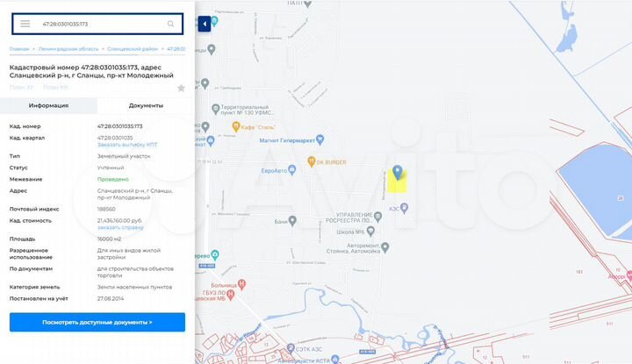
Task: Click the blue parcel location pin
Action: pyautogui.click(x=398, y=172)
